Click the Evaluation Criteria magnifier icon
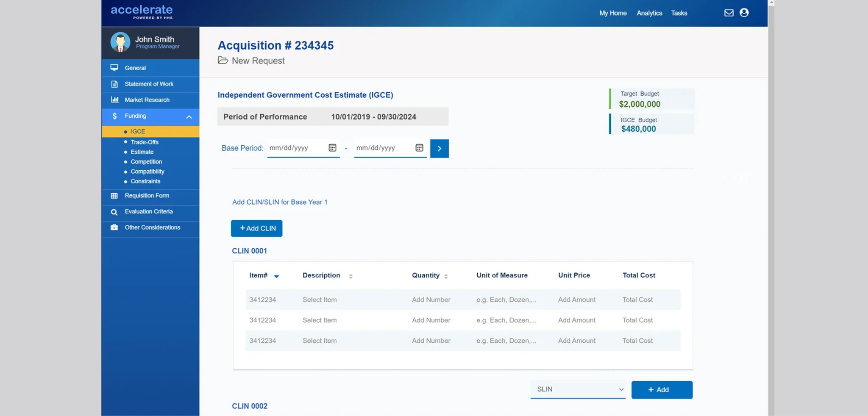Viewport: 868px width, 416px height. pos(114,212)
